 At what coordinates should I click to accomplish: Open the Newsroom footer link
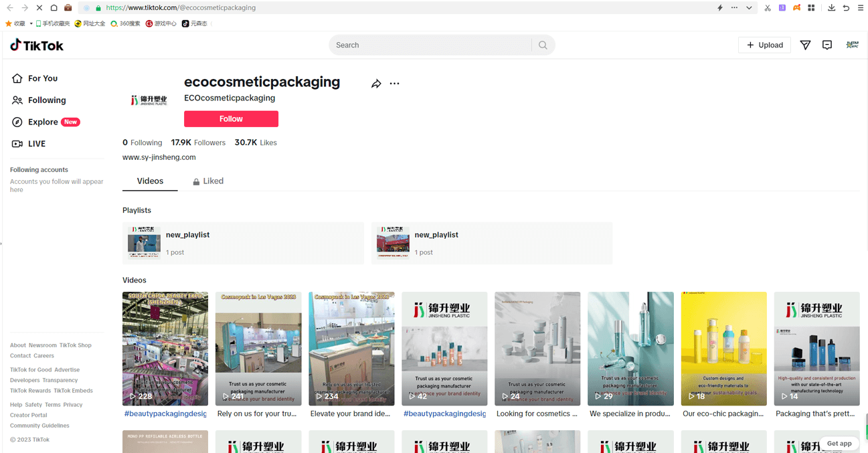point(43,345)
